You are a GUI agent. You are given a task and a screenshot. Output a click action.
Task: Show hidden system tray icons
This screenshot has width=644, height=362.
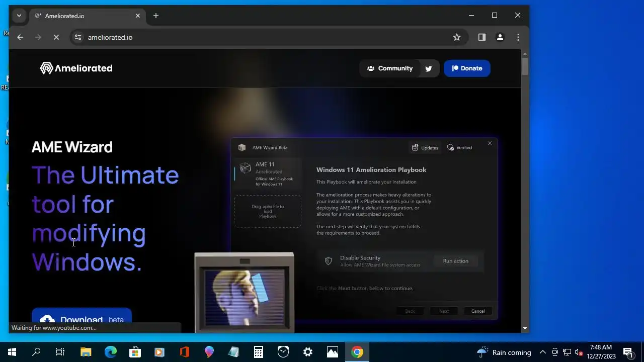pyautogui.click(x=543, y=352)
